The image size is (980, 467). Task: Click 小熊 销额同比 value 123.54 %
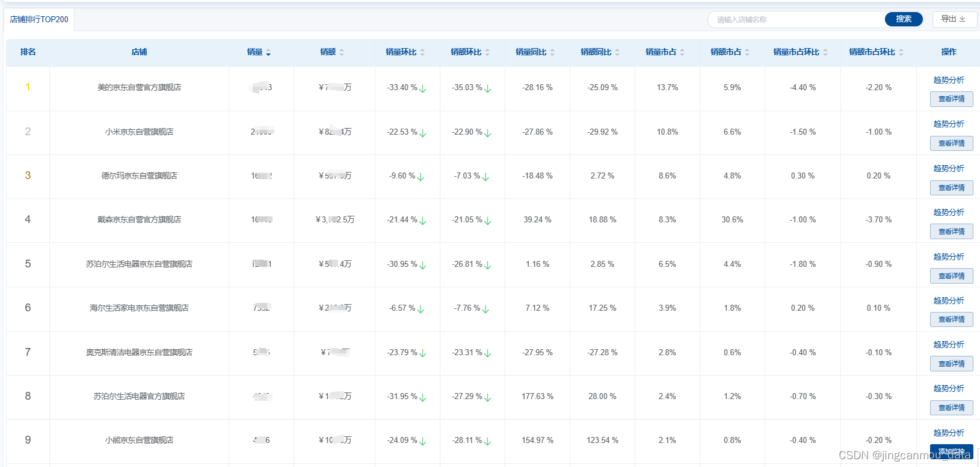(x=602, y=441)
